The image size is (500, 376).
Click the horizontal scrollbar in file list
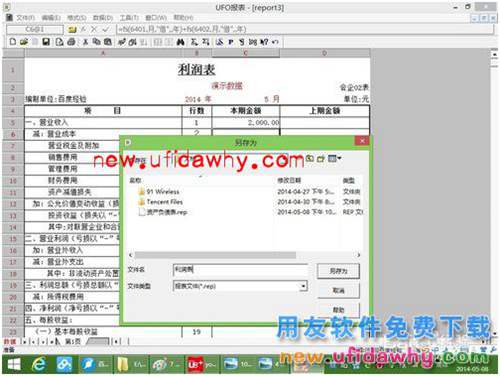[x=215, y=255]
